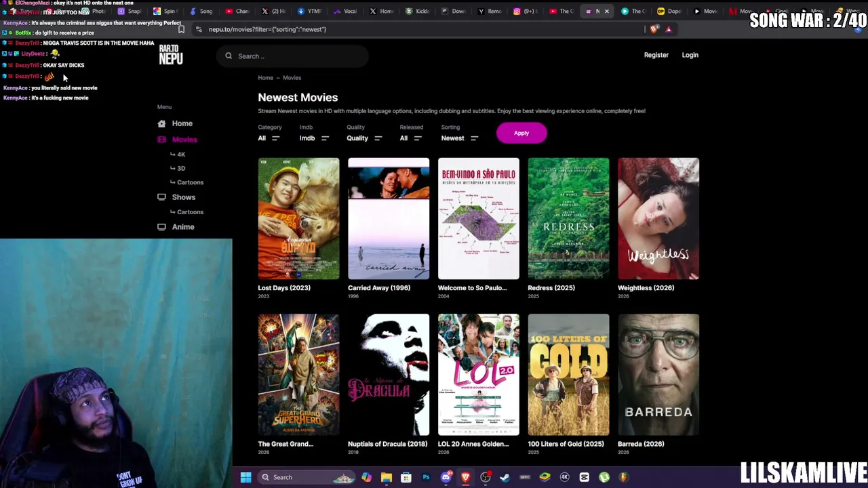868x488 pixels.
Task: Select Anime in the sidebar menu
Action: coord(183,227)
